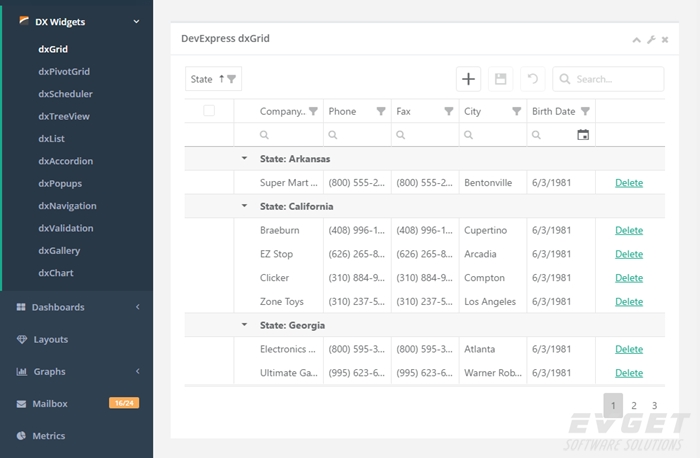This screenshot has height=458, width=700.
Task: Delete the Super Mart row
Action: tap(629, 183)
